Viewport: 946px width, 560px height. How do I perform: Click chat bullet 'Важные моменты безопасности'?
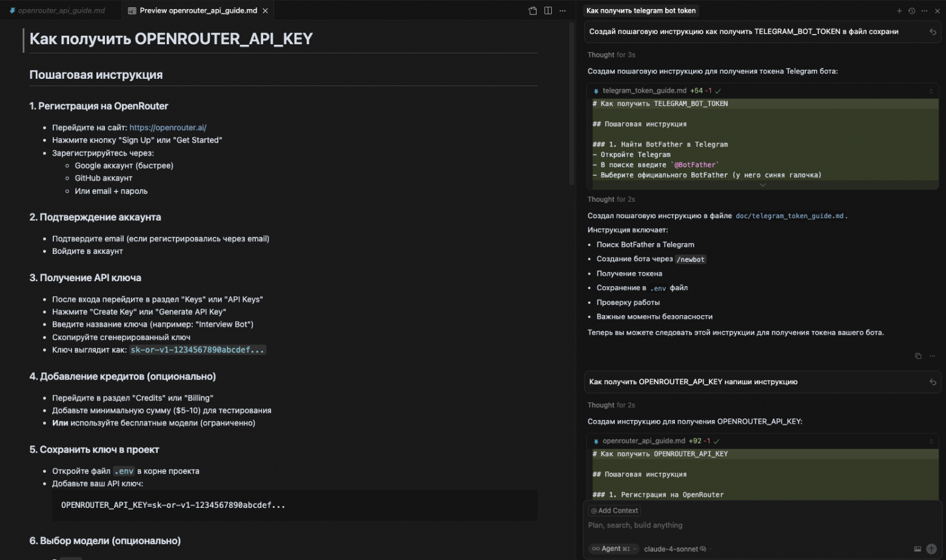point(654,317)
